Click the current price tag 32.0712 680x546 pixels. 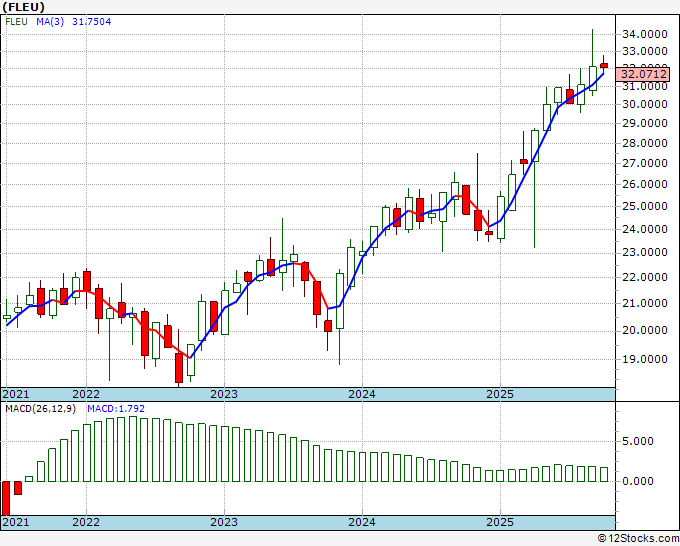pyautogui.click(x=643, y=74)
